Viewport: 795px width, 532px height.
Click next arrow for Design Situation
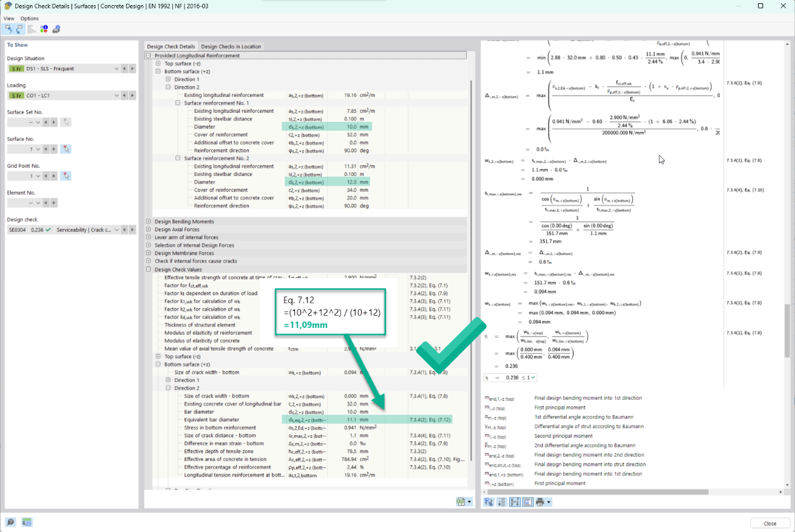tap(132, 68)
